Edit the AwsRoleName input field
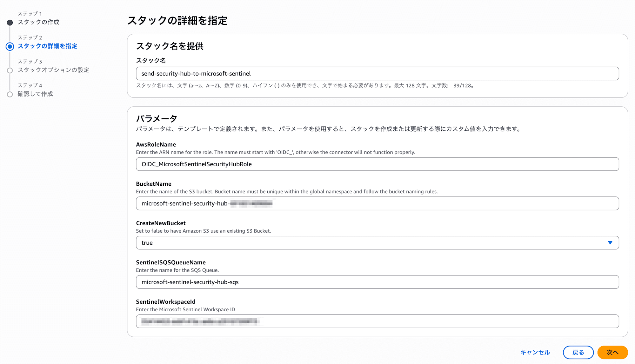 tap(377, 164)
